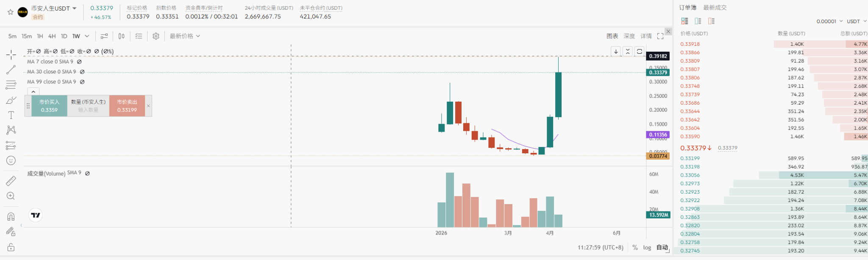
Task: Expand the 最新价格 price type dropdown
Action: click(x=185, y=36)
